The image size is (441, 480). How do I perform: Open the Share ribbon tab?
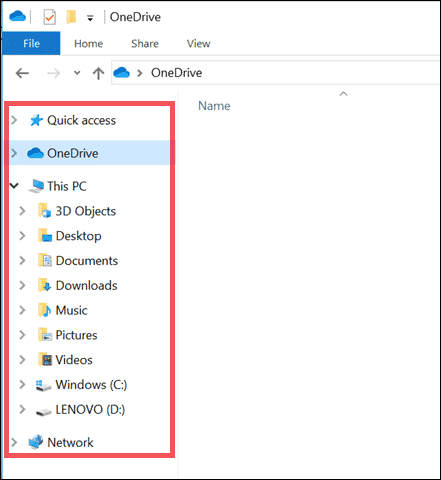coord(145,43)
